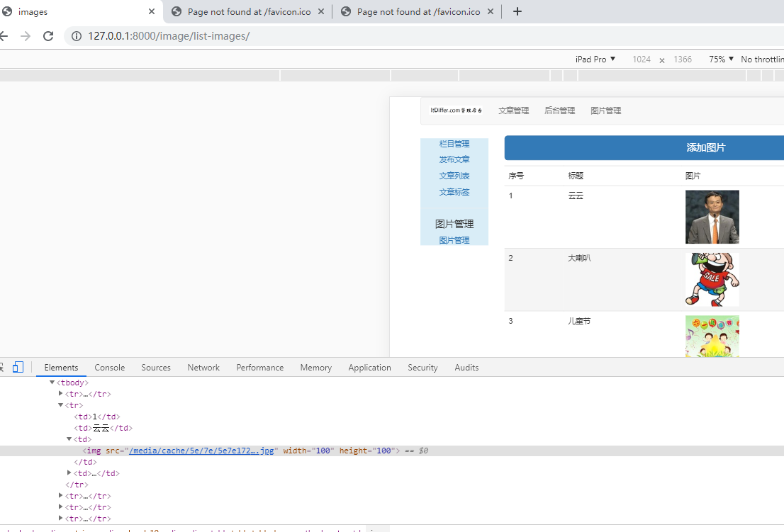Click the 儿童节 row thumbnail
The height and width of the screenshot is (532, 784).
tap(712, 336)
